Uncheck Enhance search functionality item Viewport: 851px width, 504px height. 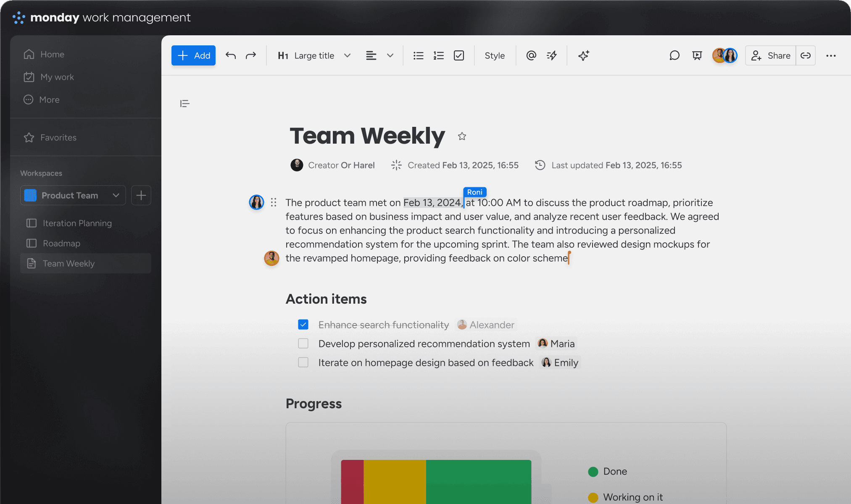pyautogui.click(x=303, y=325)
